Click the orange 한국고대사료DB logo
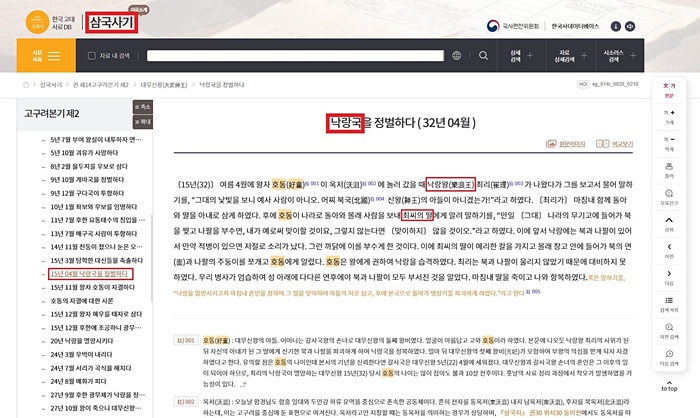Viewport: 700px width, 418px height. tap(37, 22)
